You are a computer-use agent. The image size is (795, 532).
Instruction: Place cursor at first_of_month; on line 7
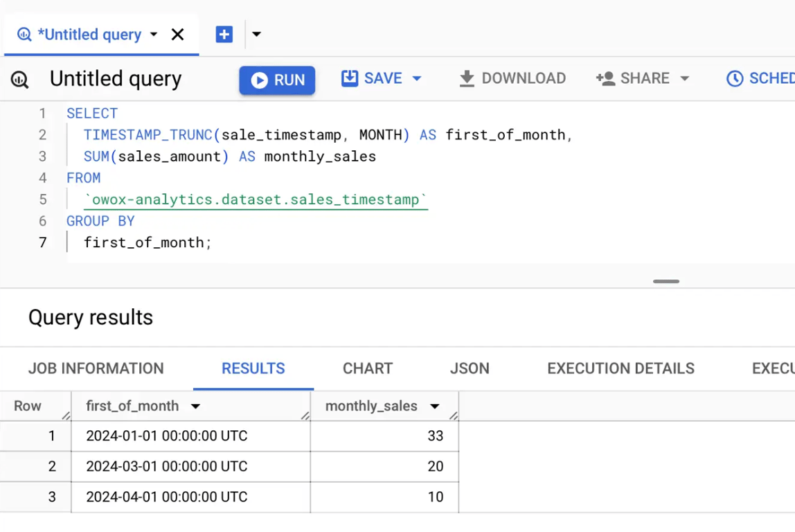point(148,243)
